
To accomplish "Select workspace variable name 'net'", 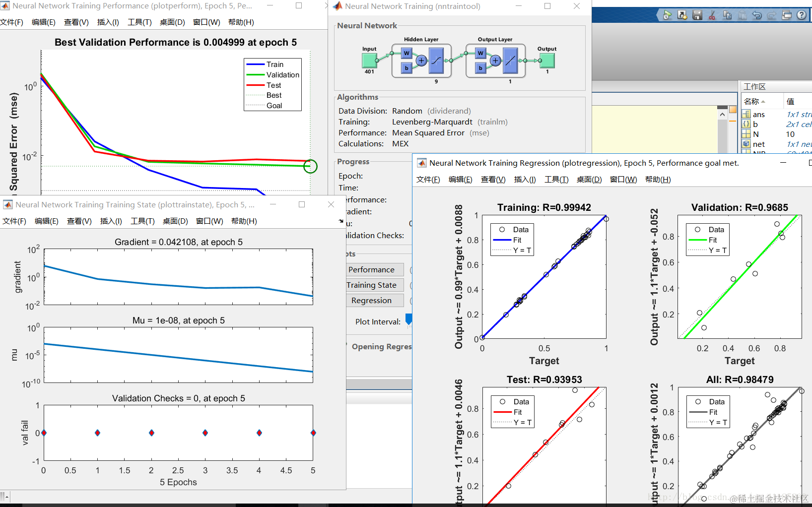I will click(759, 144).
